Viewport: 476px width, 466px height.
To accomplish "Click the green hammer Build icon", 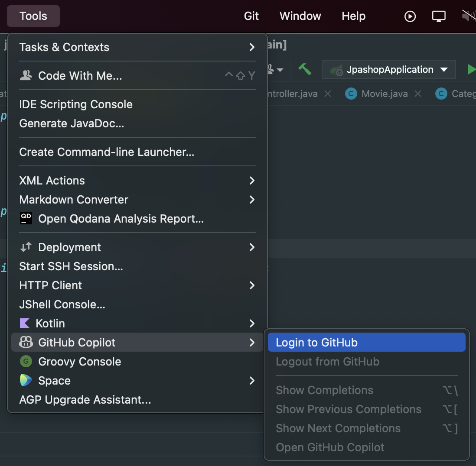I will (x=305, y=69).
